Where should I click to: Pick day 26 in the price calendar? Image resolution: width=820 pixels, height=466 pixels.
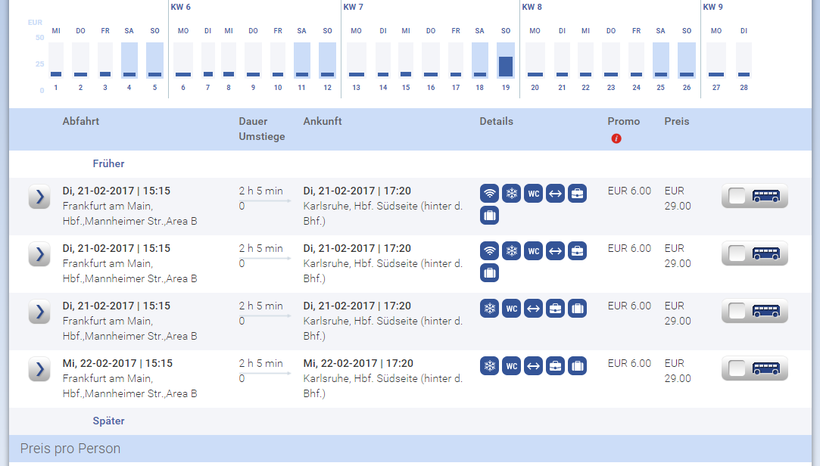pyautogui.click(x=686, y=60)
